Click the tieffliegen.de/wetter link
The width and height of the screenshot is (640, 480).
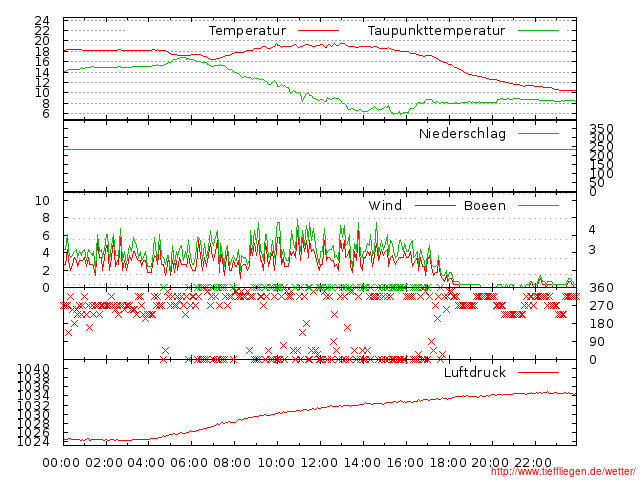[x=563, y=472]
